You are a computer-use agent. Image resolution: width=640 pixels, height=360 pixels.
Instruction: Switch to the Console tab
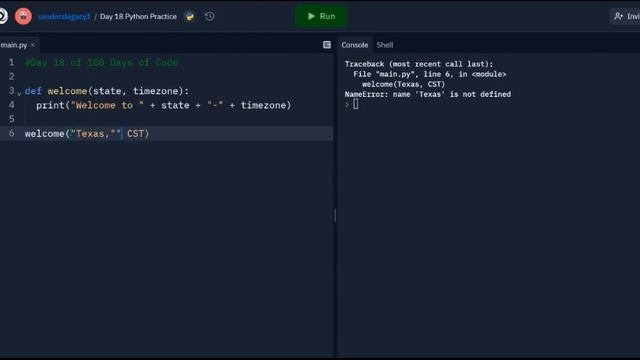355,45
